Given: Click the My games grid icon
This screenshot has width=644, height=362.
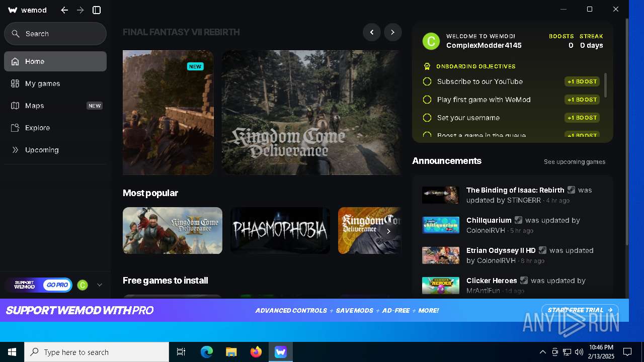Looking at the screenshot, I should tap(15, 83).
